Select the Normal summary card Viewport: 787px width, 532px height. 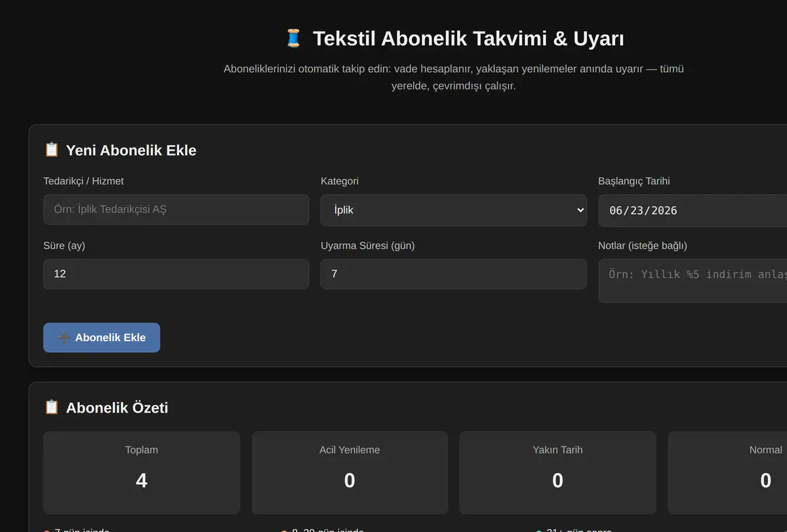click(727, 472)
